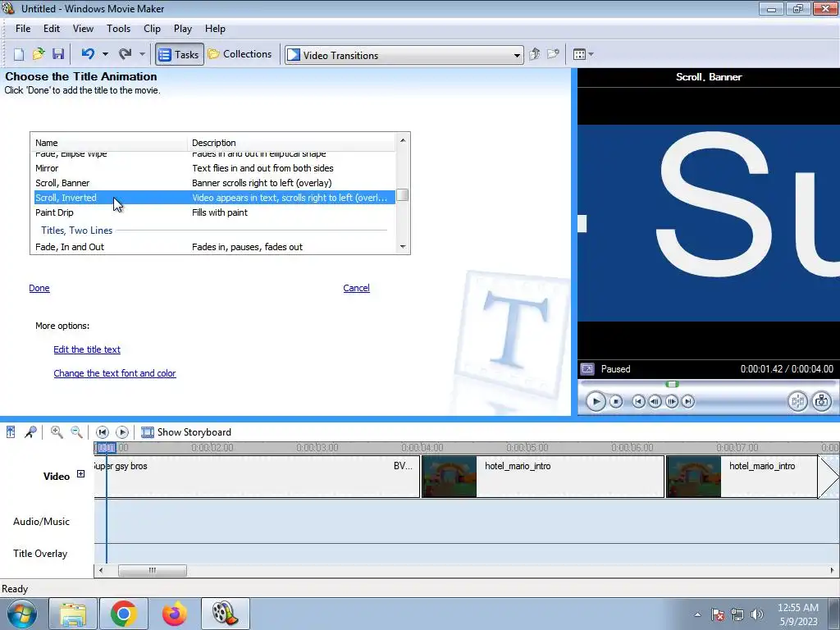Viewport: 840px width, 630px height.
Task: Click the Narrate Timeline microphone icon
Action: pos(30,432)
